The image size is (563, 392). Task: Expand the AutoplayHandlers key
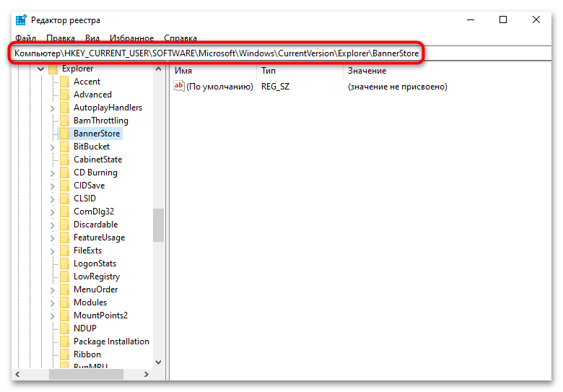tap(53, 108)
